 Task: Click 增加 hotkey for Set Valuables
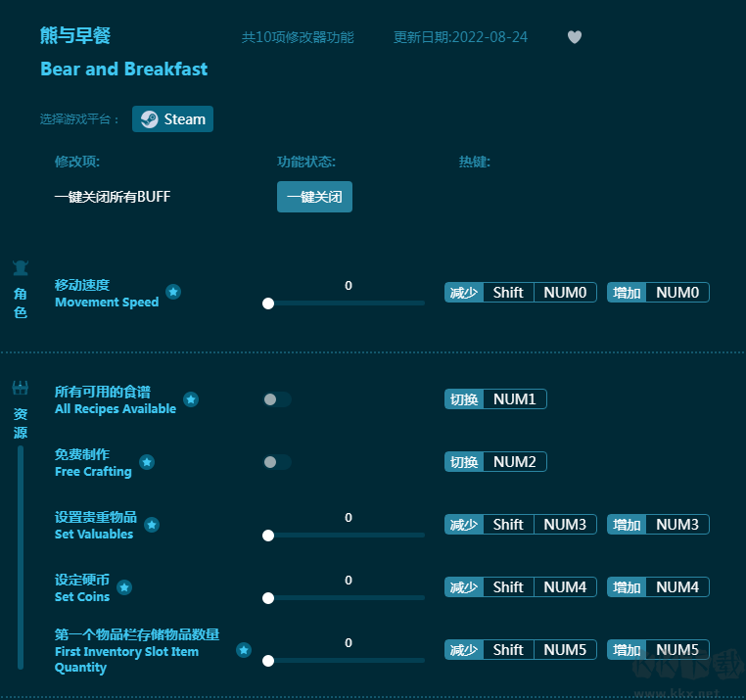pyautogui.click(x=627, y=525)
